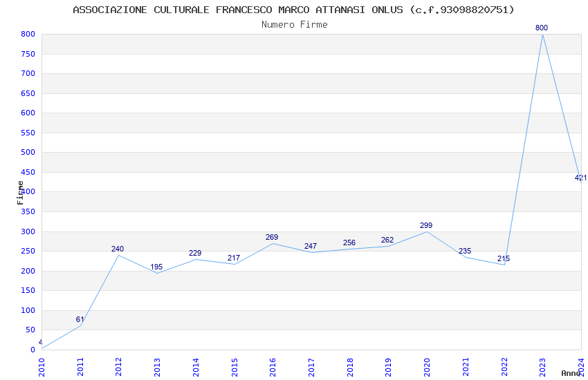Click the 217 data label for 2015
Screen dimensions: 588x380
(x=234, y=258)
